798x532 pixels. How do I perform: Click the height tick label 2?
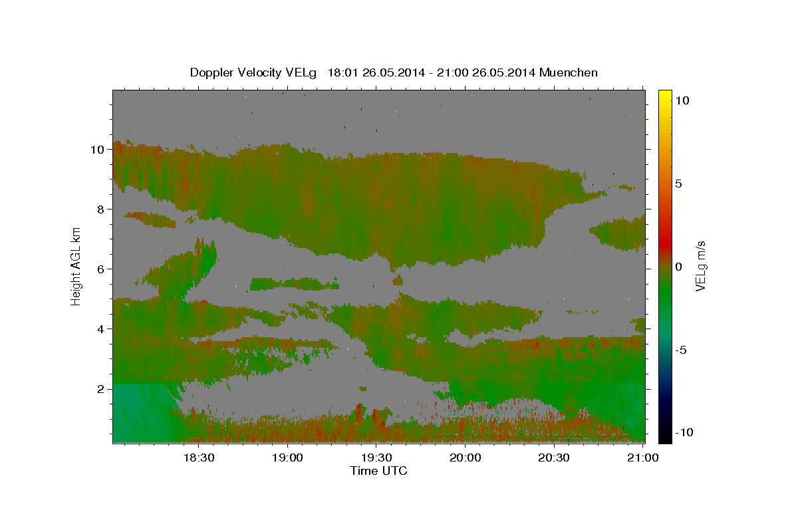(x=102, y=389)
